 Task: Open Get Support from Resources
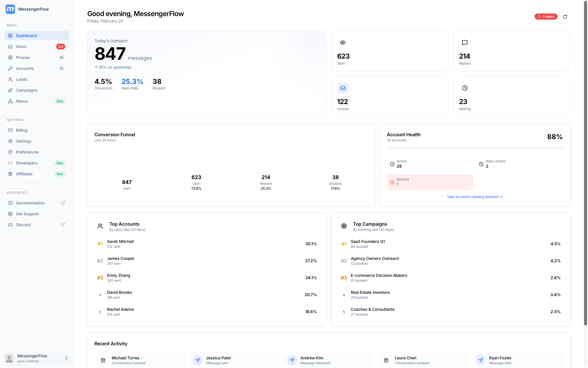point(27,214)
